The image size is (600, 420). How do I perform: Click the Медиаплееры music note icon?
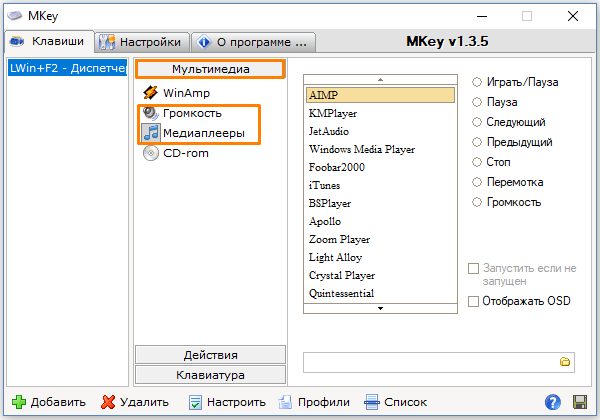tap(151, 133)
